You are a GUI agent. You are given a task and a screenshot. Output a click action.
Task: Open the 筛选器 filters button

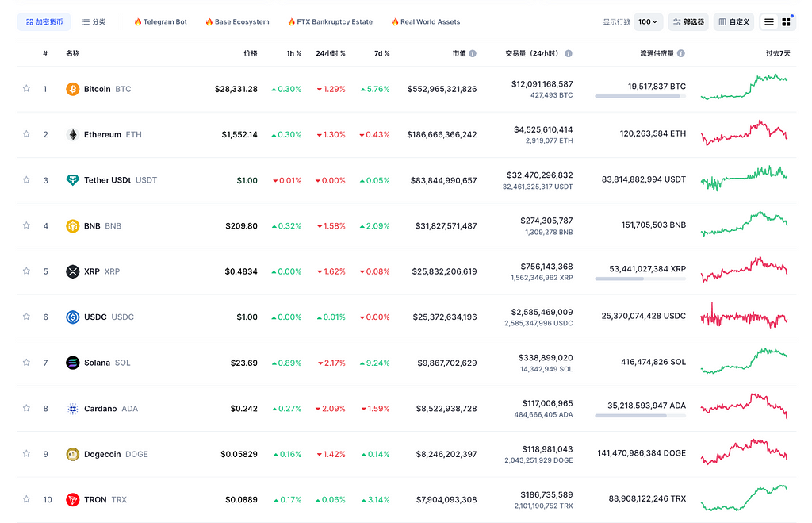click(688, 21)
